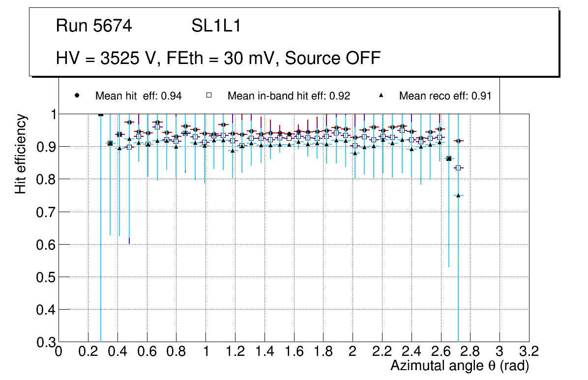This screenshot has width=588, height=380.
Task: Click the 'Azimutal angle θ (rad)' x-axis title
Action: coord(459,366)
